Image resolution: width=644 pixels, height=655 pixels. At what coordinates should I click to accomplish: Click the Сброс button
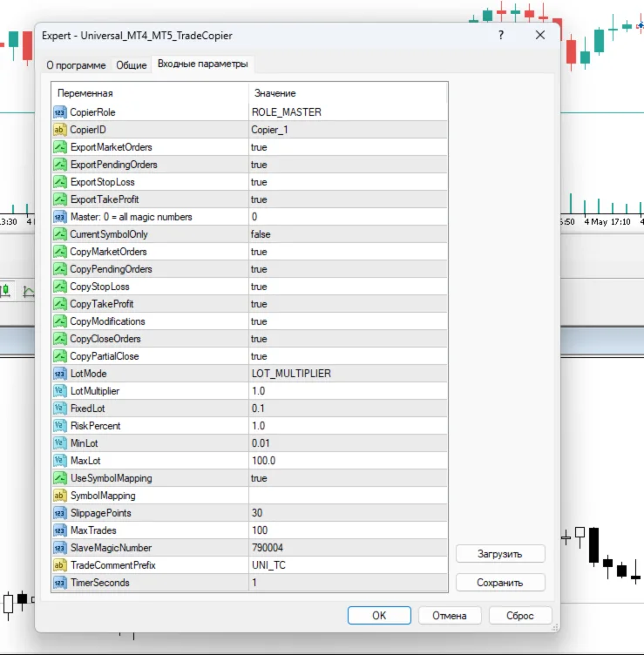(520, 615)
